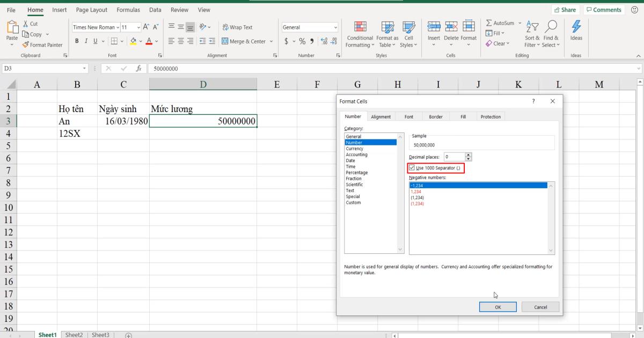This screenshot has width=644, height=338.
Task: Select Currency in the Category list
Action: pos(355,148)
